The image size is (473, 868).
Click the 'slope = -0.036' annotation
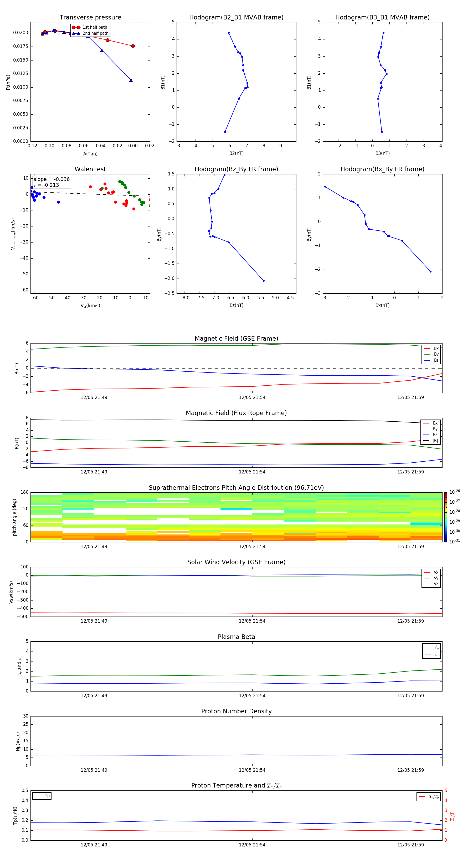pos(52,179)
